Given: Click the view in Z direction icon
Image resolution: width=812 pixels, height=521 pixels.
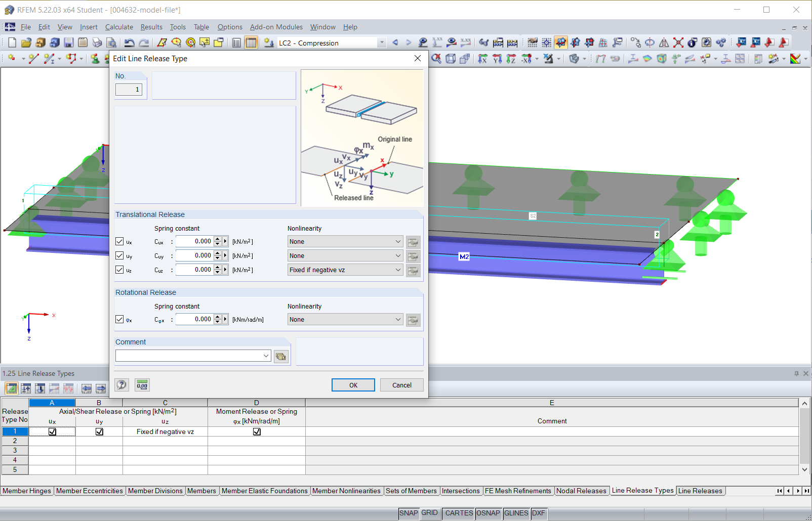Looking at the screenshot, I should [511, 59].
